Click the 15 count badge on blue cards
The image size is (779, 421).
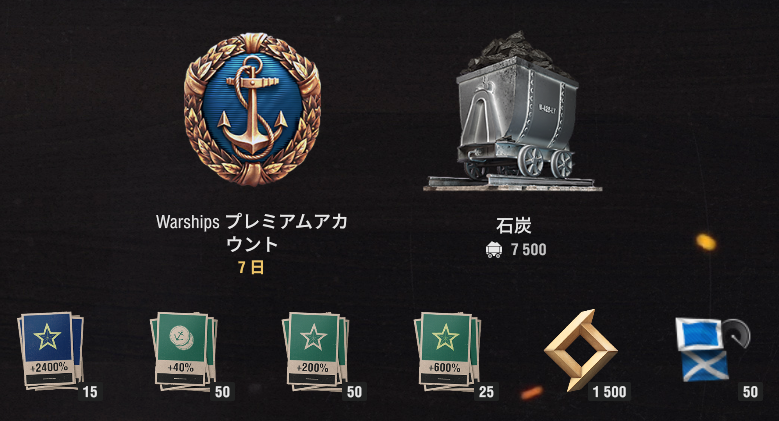(90, 392)
